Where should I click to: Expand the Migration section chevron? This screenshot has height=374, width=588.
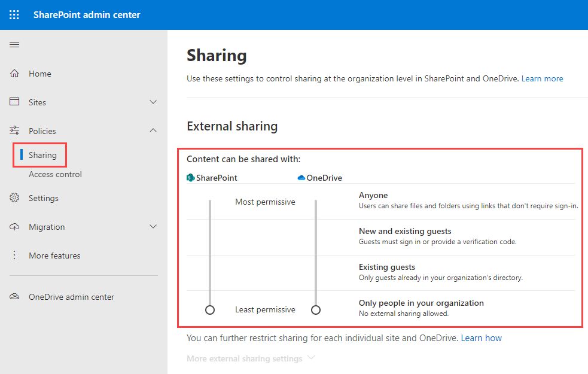[x=153, y=227]
